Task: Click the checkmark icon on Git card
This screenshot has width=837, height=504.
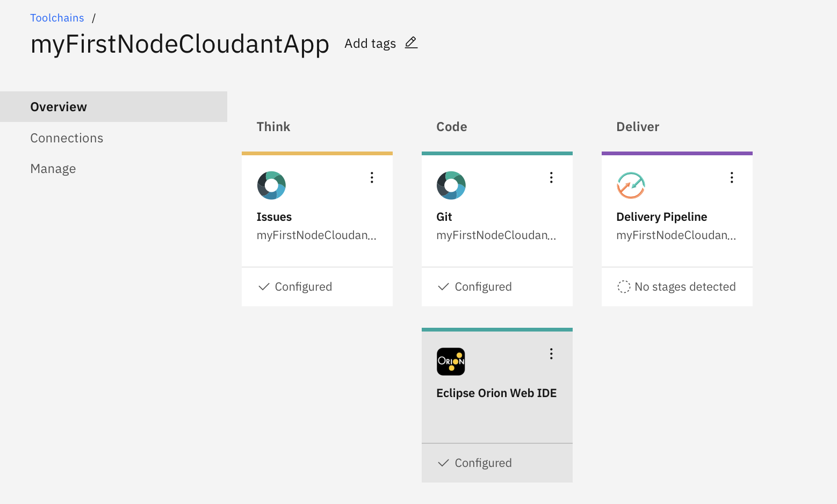Action: click(x=443, y=287)
